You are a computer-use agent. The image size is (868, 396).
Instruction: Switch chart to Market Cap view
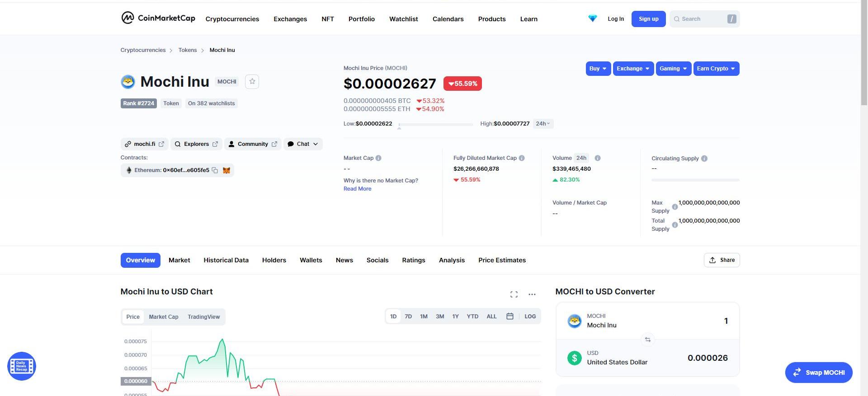coord(163,317)
